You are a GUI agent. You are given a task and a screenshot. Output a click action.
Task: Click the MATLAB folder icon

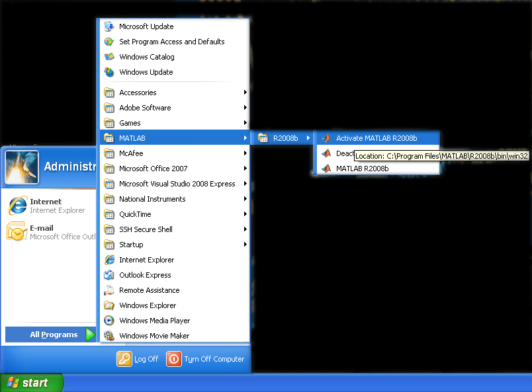coord(109,138)
